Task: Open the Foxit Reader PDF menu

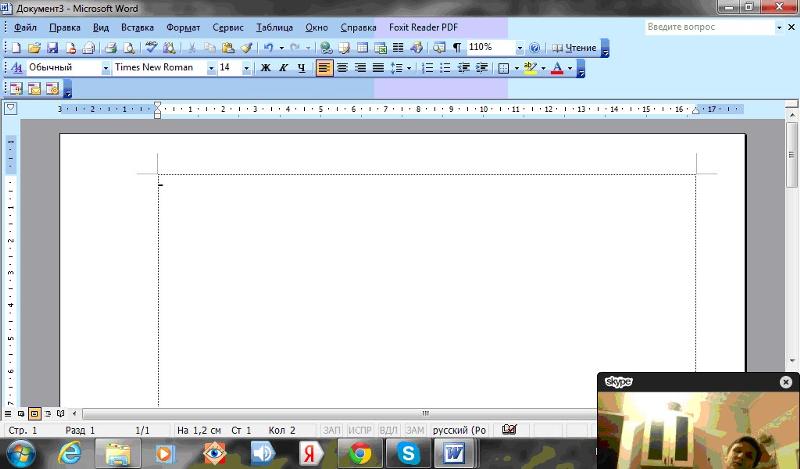Action: point(423,28)
